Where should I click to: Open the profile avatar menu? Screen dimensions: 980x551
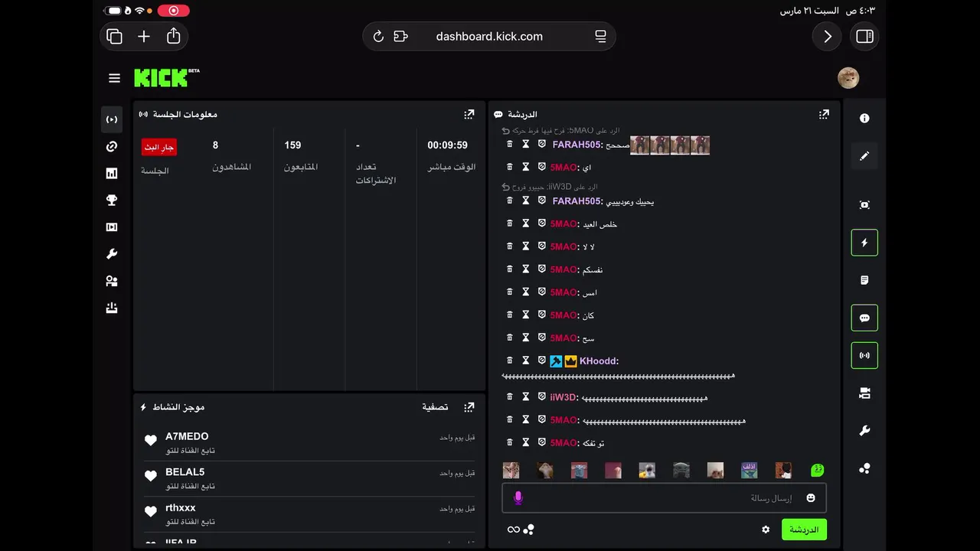coord(848,78)
